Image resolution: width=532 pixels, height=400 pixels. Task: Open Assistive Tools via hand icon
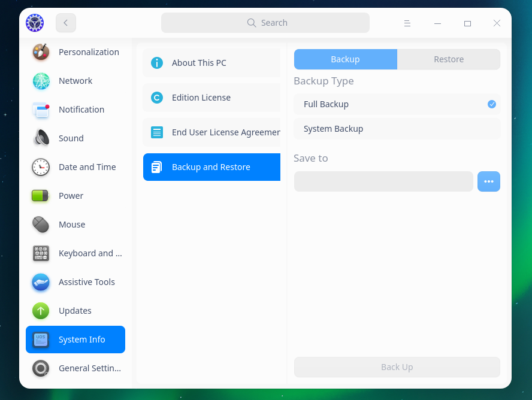tap(41, 282)
